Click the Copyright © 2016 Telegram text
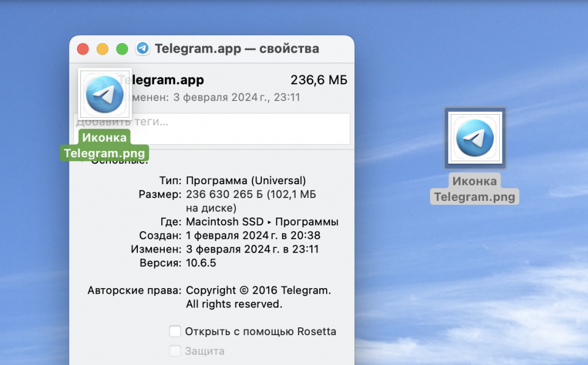Image resolution: width=588 pixels, height=365 pixels. [258, 297]
